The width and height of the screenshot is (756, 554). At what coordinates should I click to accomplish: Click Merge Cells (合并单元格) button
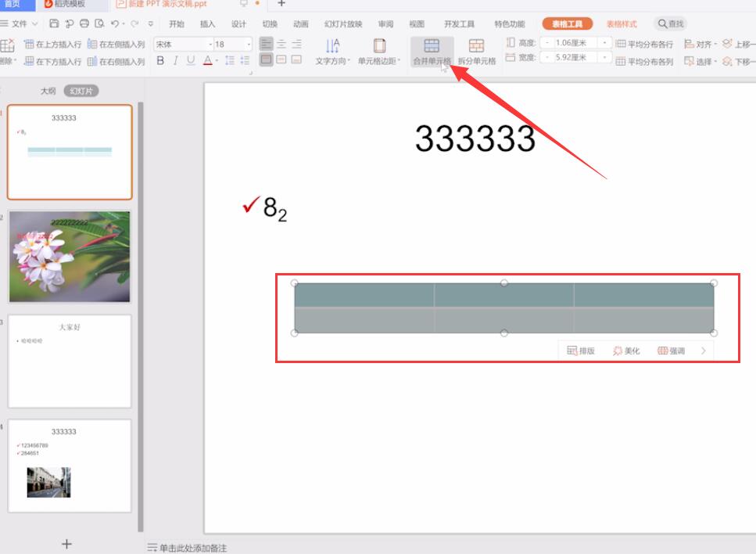click(432, 52)
